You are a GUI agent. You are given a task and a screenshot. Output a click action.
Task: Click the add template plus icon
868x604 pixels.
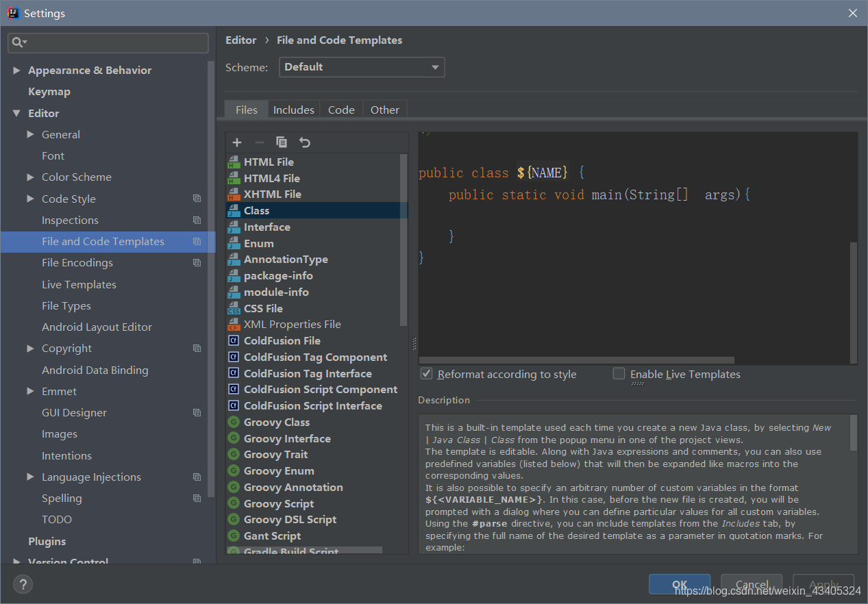click(237, 142)
